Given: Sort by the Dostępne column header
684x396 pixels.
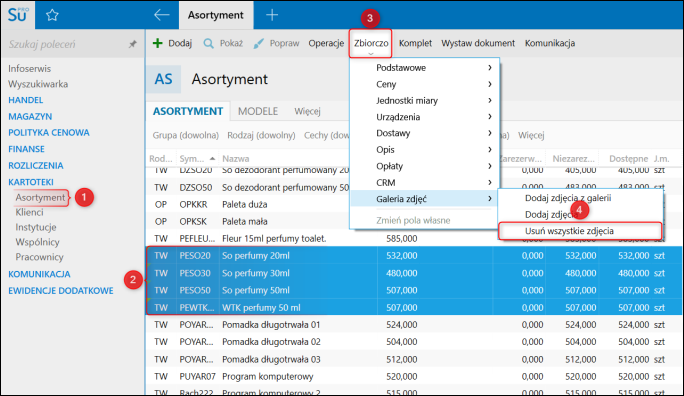Looking at the screenshot, I should [x=628, y=159].
